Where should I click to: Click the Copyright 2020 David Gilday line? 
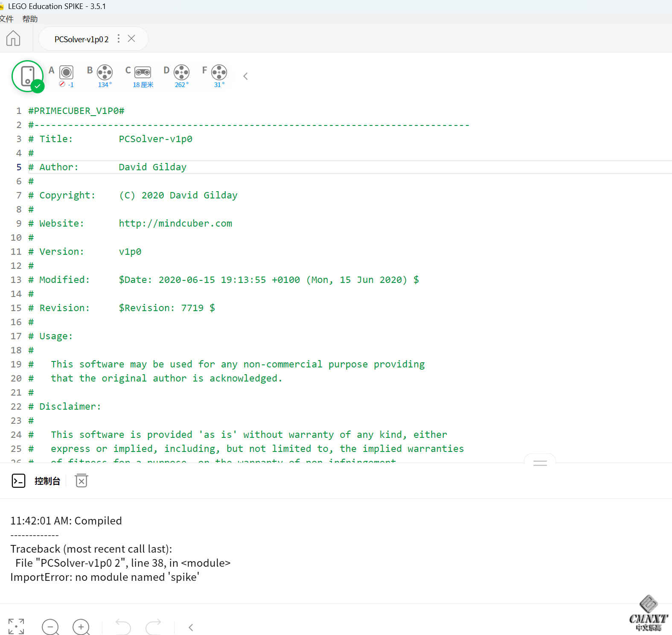pyautogui.click(x=133, y=195)
